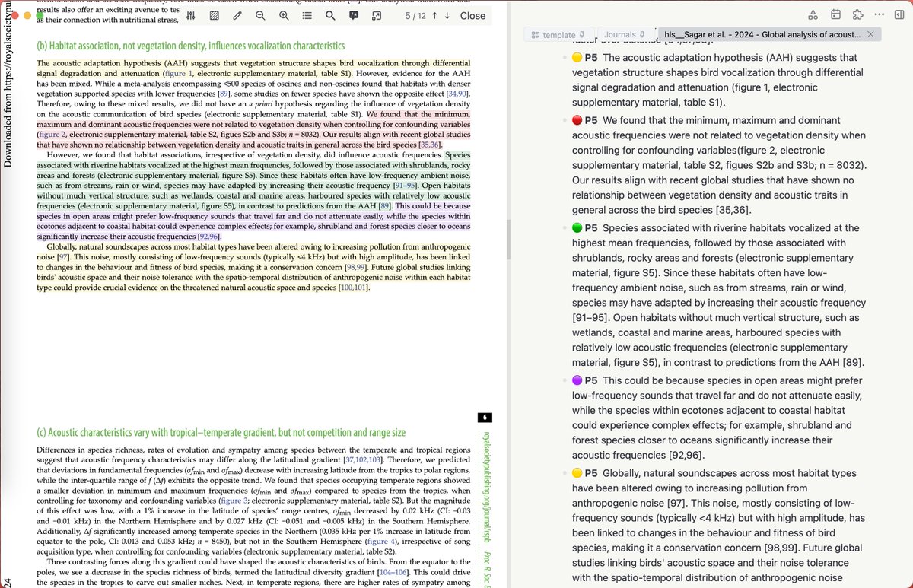Open P5 link before 'We found that the minimum'
The height and width of the screenshot is (588, 913).
click(591, 120)
